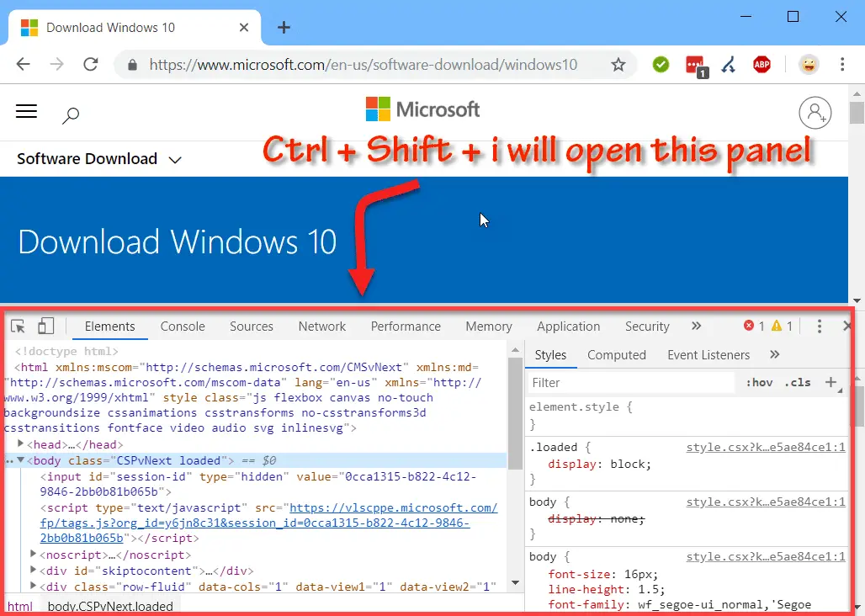The height and width of the screenshot is (616, 865).
Task: Click the line-height 1.5 declaration
Action: [607, 590]
